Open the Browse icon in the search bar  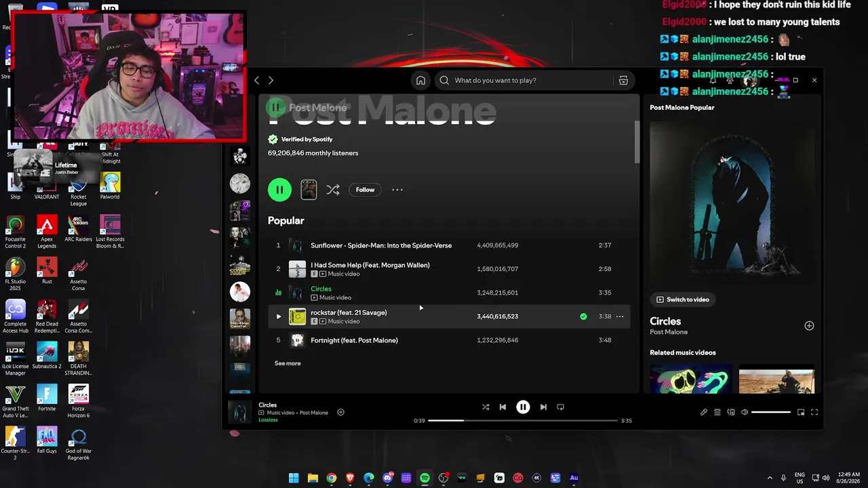coord(623,80)
